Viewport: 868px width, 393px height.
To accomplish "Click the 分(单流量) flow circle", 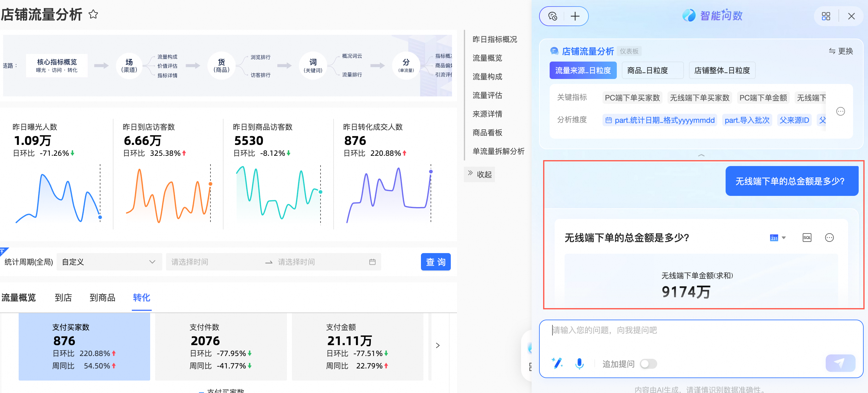I will point(406,65).
